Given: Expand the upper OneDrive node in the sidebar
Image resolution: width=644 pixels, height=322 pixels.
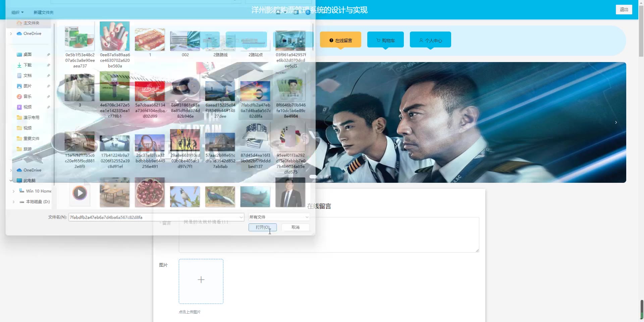Looking at the screenshot, I should coord(11,34).
